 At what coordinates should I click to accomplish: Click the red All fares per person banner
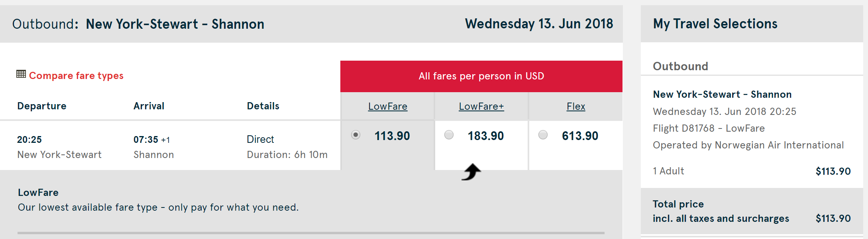tap(481, 76)
